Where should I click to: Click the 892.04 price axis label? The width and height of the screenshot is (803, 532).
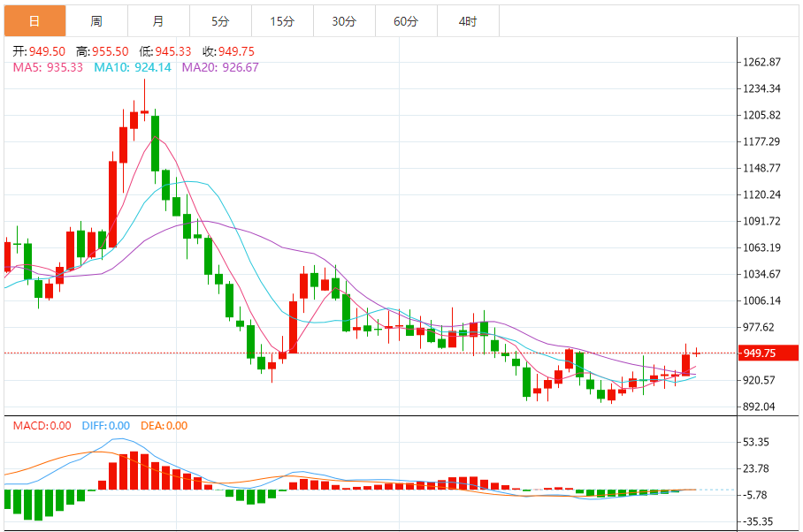point(759,407)
